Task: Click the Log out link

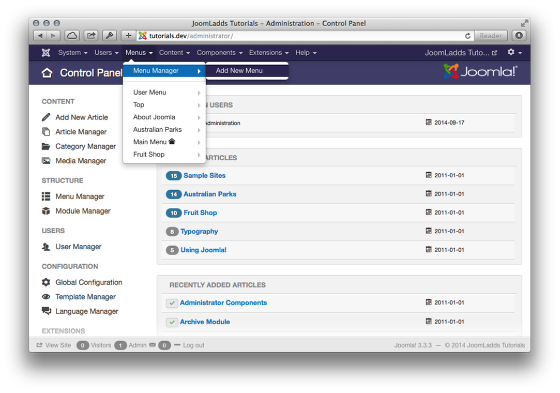Action: [190, 345]
